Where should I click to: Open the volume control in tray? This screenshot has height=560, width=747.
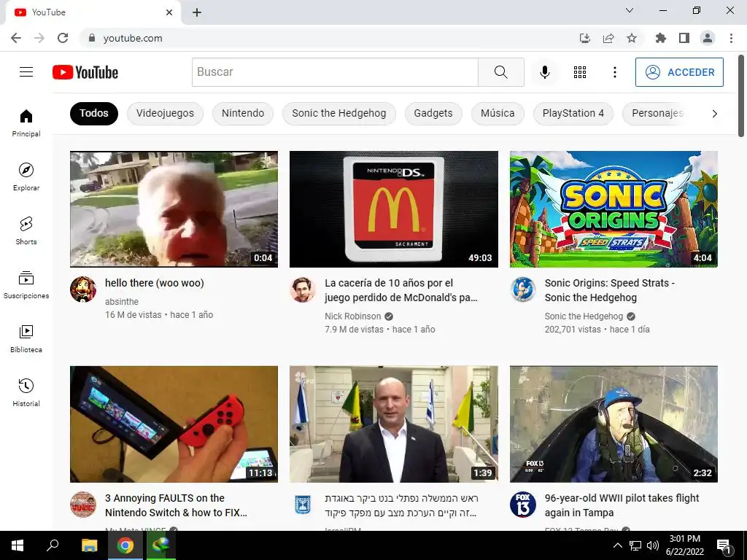653,545
